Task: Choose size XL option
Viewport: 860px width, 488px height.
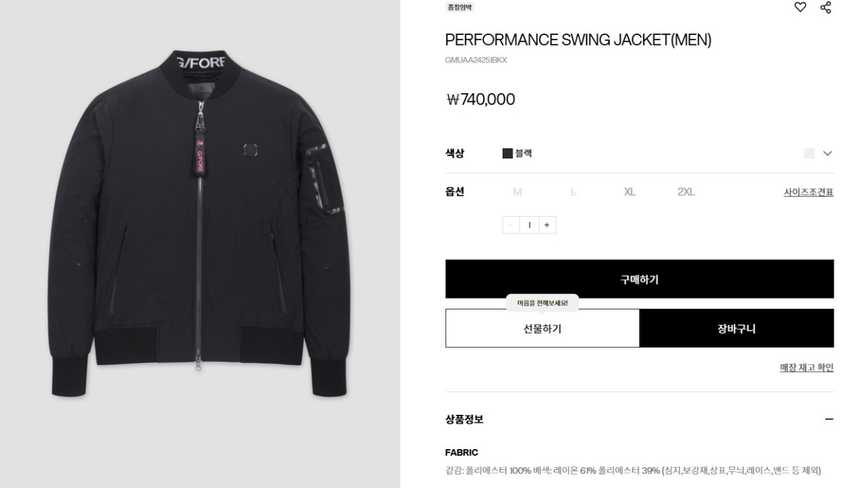Action: point(630,192)
